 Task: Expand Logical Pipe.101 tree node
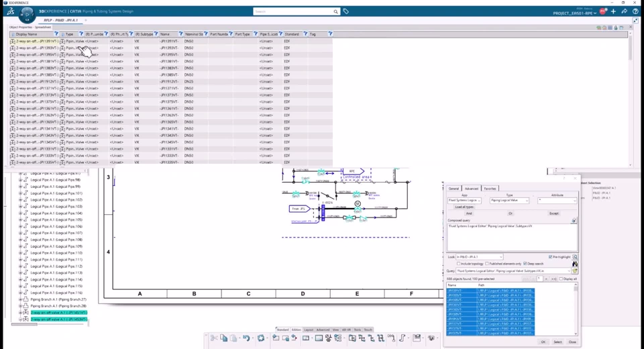[x=21, y=193]
